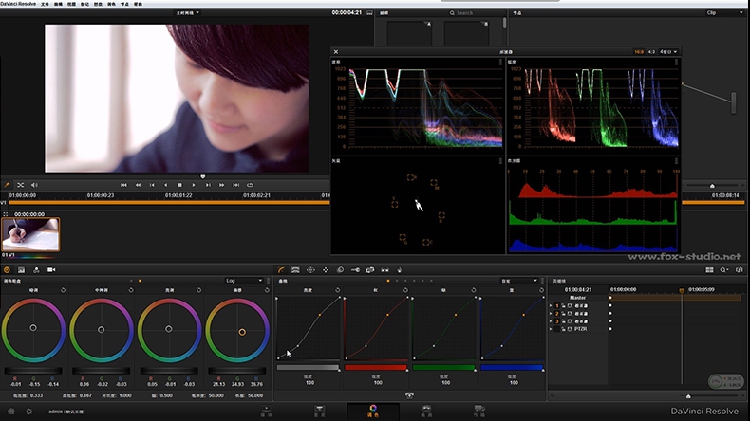Image resolution: width=750 pixels, height=421 pixels.
Task: Toggle the mute audio speaker icon
Action: point(34,185)
